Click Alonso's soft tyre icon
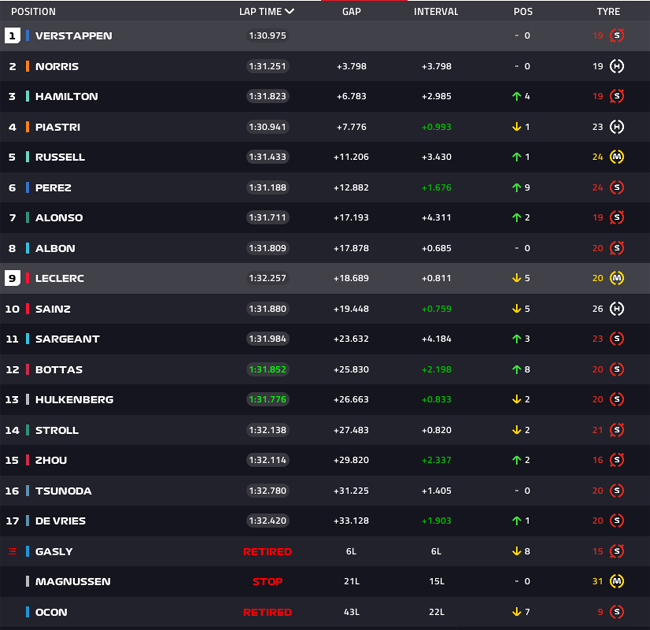 pyautogui.click(x=617, y=218)
